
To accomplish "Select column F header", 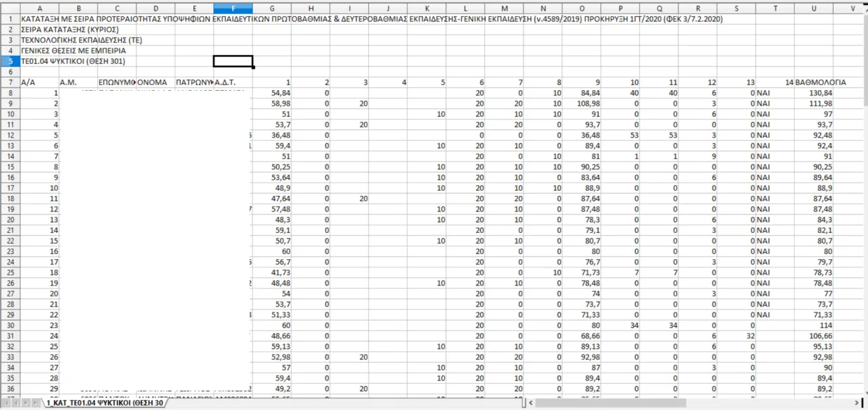I will (233, 8).
